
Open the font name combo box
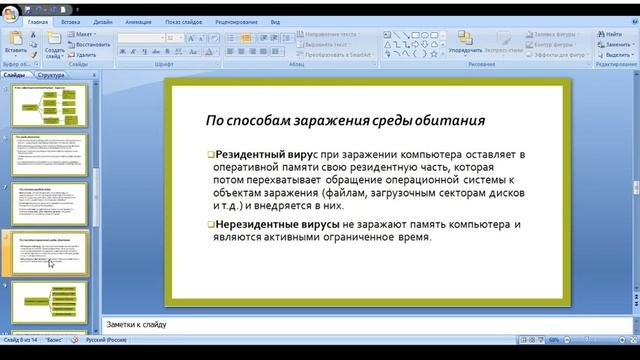tap(141, 38)
